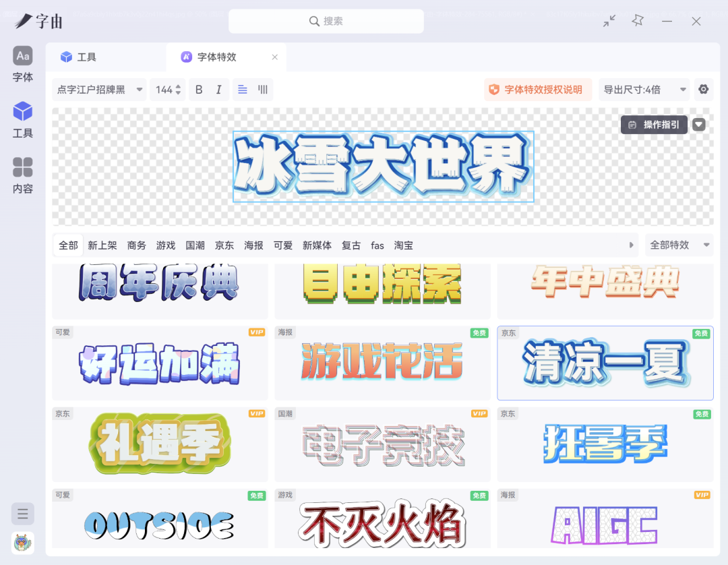Select the 国潮 category tab

[x=195, y=245]
